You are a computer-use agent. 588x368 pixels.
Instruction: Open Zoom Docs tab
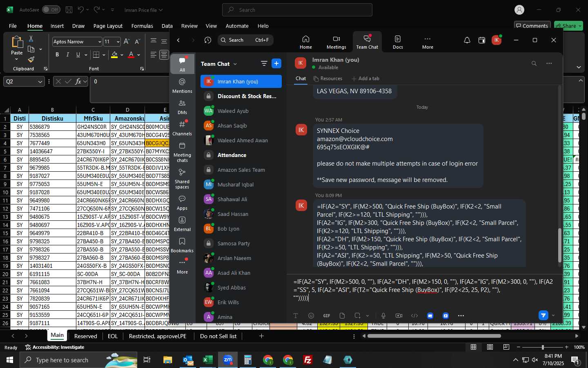[398, 42]
